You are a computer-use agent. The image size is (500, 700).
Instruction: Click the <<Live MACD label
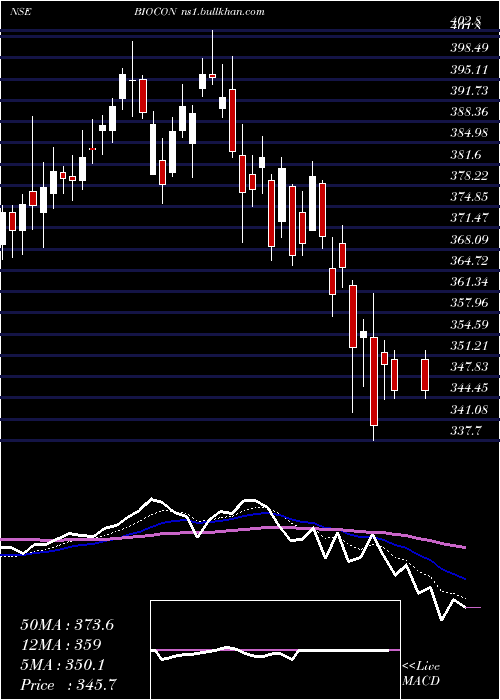click(421, 674)
